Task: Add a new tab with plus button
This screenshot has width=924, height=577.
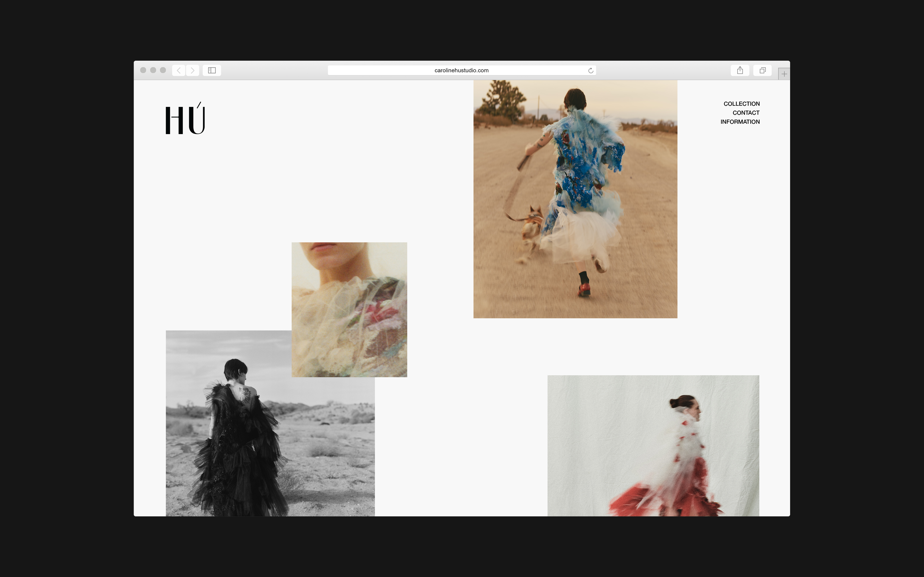Action: [784, 74]
